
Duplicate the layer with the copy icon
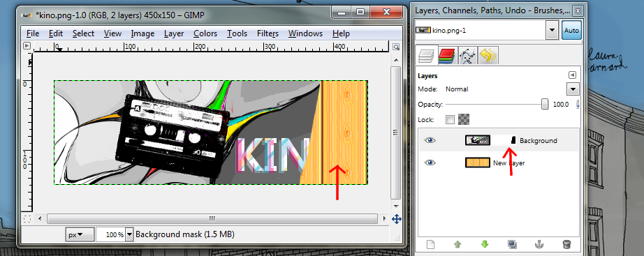(512, 245)
